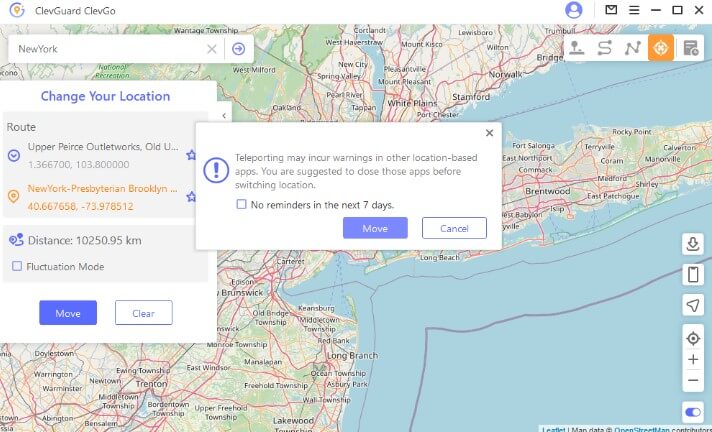
Task: Click the ClevGuard ClevGo logo icon
Action: tap(17, 10)
